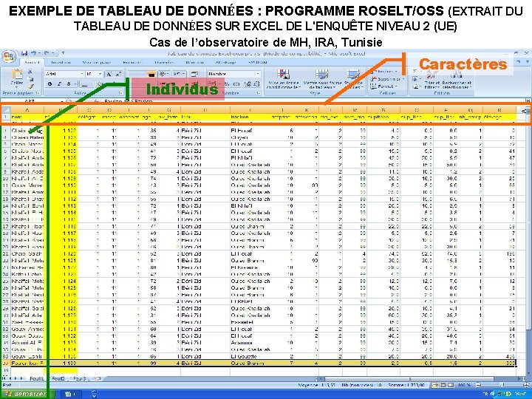The image size is (532, 399).
Task: Click zoom out minus button
Action: click(x=478, y=385)
